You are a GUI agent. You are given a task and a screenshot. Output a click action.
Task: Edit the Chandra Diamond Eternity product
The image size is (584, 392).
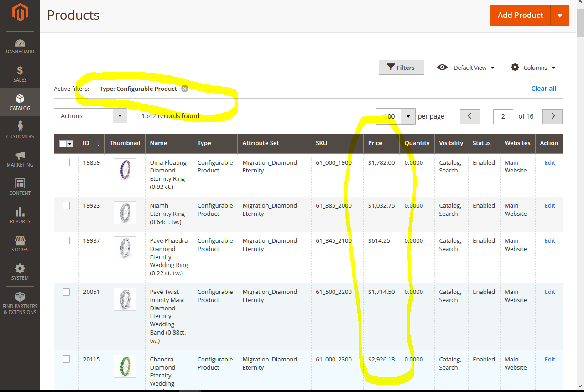click(549, 359)
